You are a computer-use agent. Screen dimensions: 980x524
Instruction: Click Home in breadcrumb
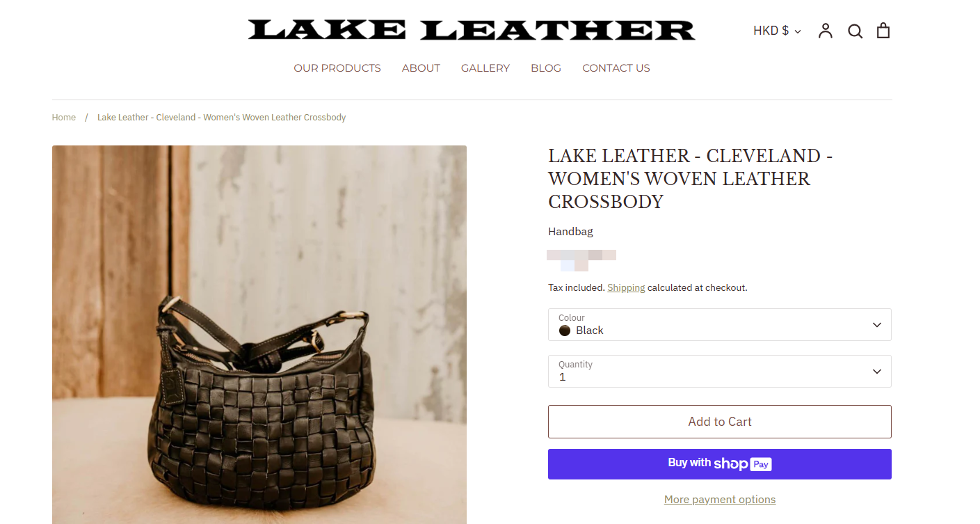pyautogui.click(x=64, y=118)
